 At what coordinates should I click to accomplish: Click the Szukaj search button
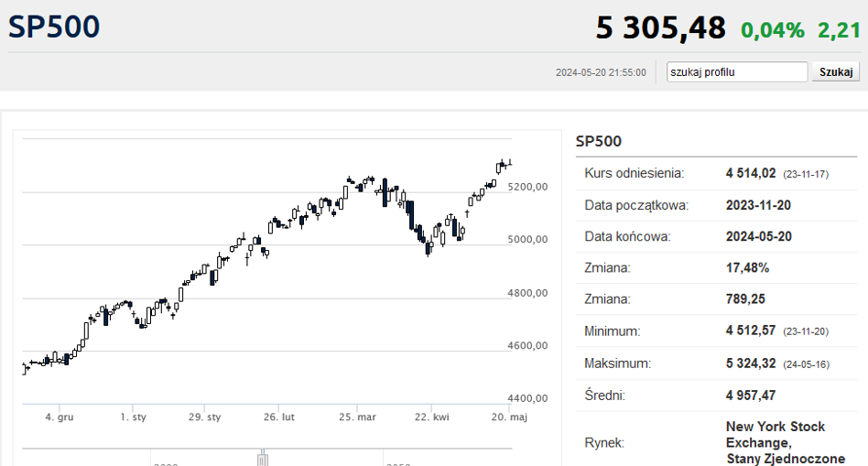point(835,72)
